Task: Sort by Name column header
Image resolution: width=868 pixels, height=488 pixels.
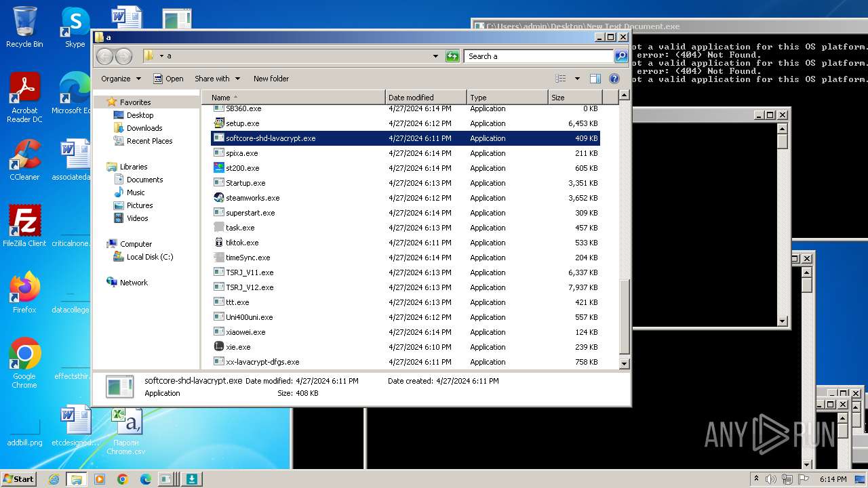Action: coord(293,98)
